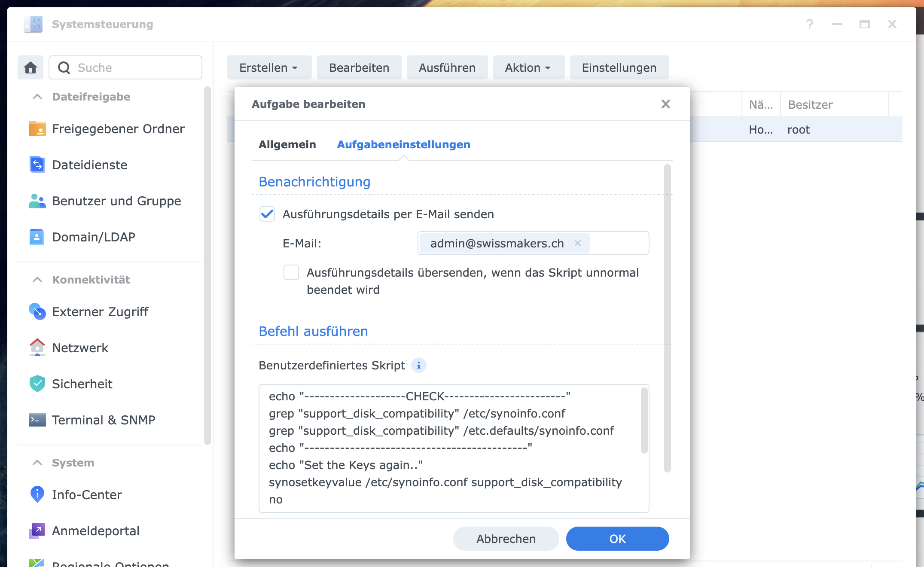Select the Benutzer und Gruppe icon
This screenshot has height=567, width=924.
click(37, 201)
